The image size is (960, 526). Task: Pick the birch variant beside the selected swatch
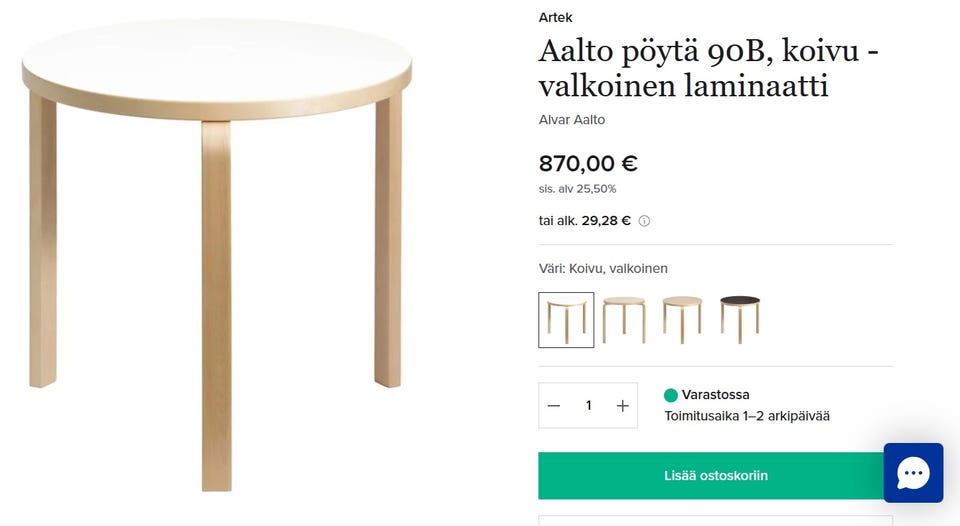coord(624,318)
